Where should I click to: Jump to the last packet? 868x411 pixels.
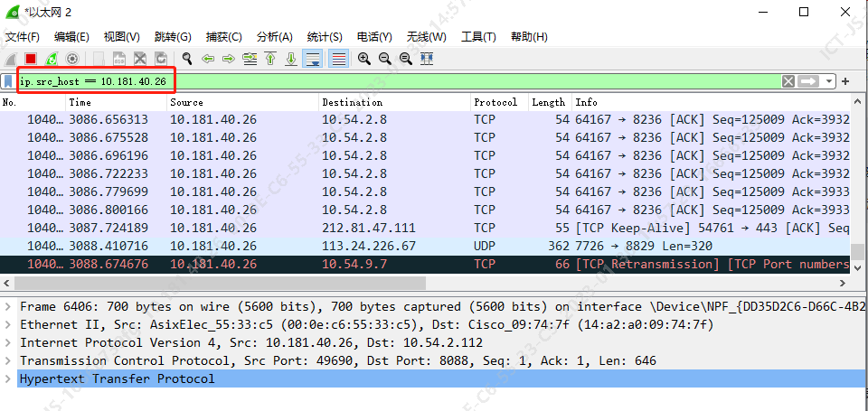tap(291, 59)
